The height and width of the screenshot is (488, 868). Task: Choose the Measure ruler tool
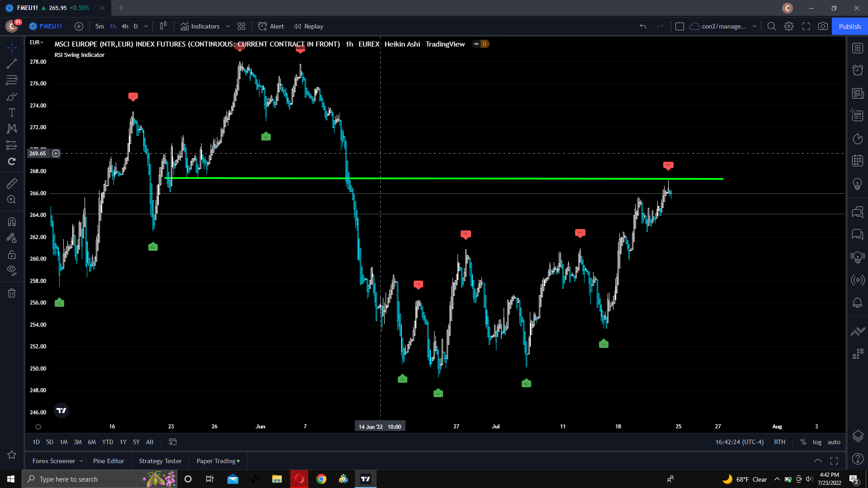click(12, 183)
